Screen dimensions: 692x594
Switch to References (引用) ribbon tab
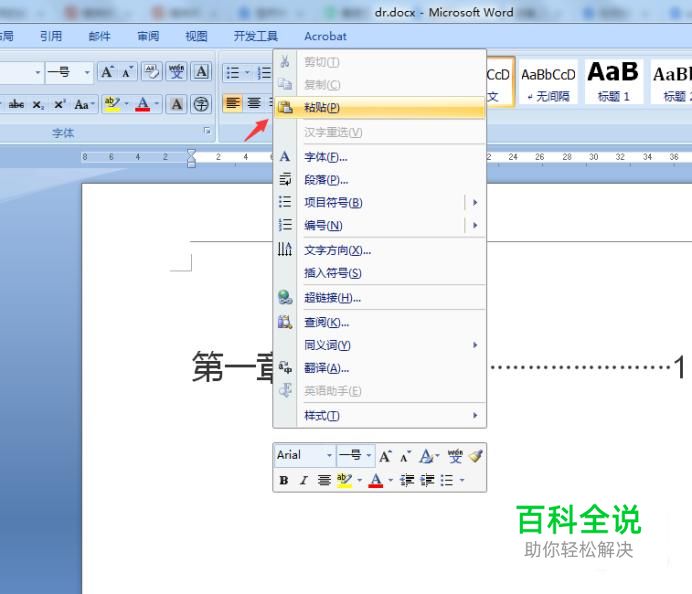pyautogui.click(x=51, y=36)
